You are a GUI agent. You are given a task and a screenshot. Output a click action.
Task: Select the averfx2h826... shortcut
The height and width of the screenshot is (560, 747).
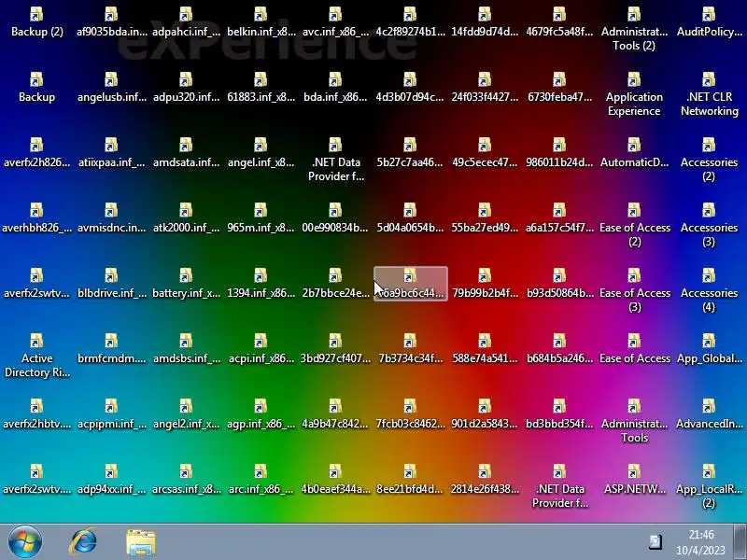36,152
